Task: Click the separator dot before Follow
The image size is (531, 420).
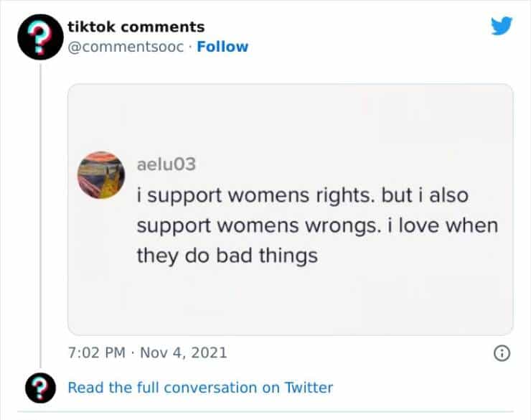Action: pyautogui.click(x=189, y=47)
